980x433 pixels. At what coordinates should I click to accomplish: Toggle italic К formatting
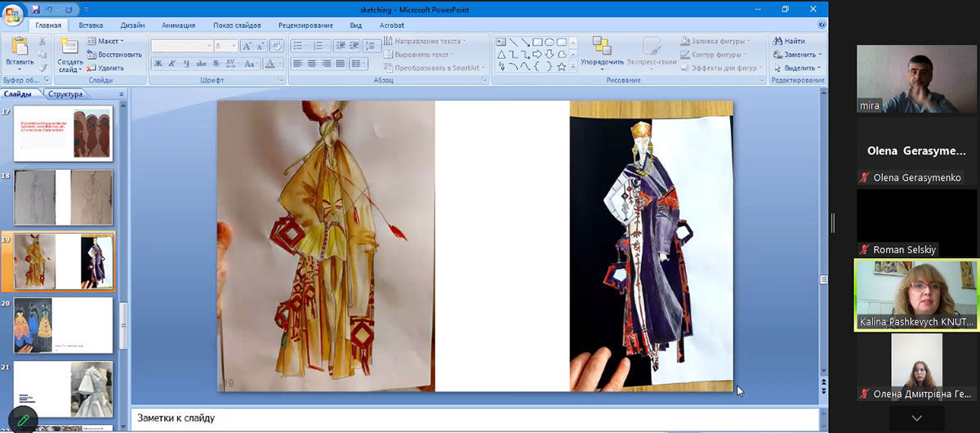coord(172,64)
